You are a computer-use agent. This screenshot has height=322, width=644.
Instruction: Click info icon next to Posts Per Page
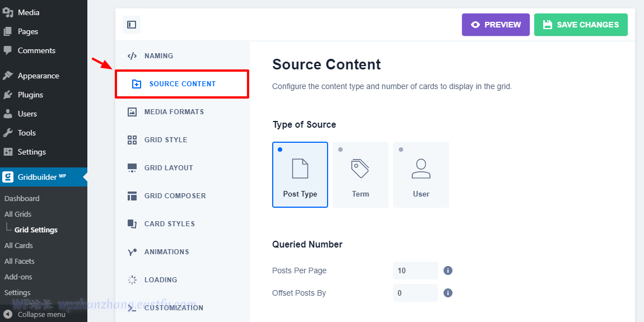click(448, 270)
